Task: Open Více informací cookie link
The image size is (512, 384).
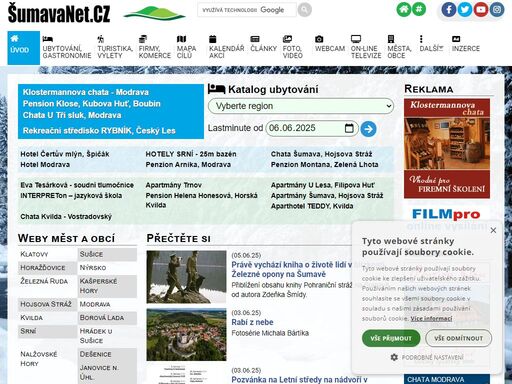Action: [x=431, y=319]
